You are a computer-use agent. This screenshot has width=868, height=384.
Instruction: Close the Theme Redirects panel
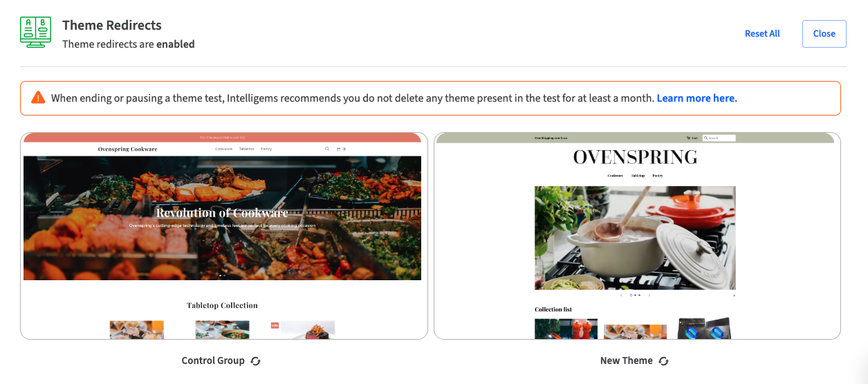pyautogui.click(x=824, y=34)
